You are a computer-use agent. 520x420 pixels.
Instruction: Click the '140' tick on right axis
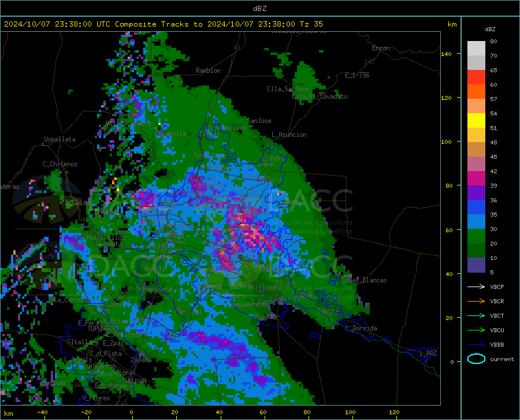(x=446, y=54)
